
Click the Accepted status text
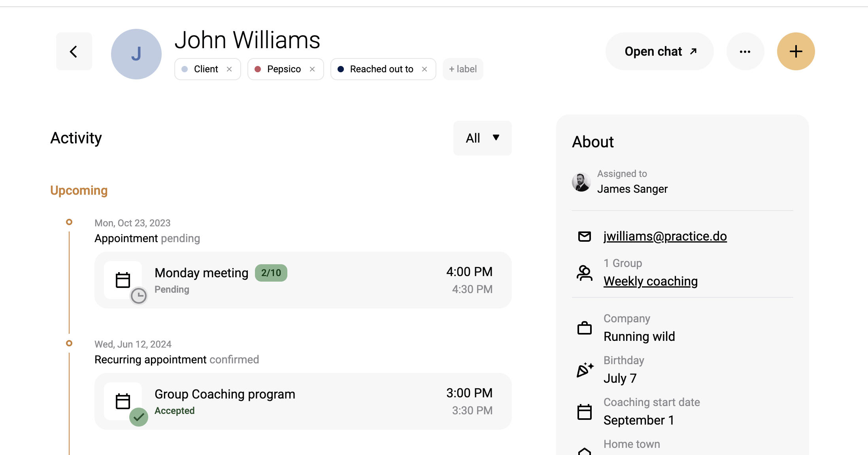coord(174,411)
